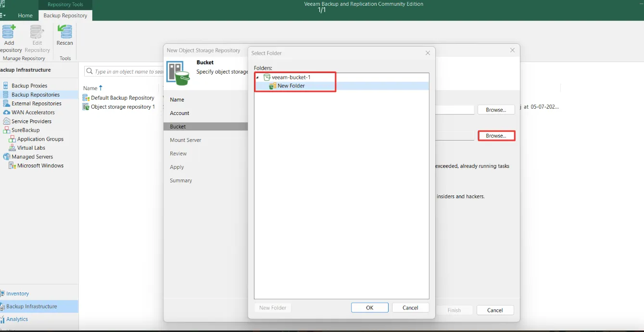Click the WAN Accelerators cloud icon
Viewport: 644px width, 332px height.
coord(6,113)
